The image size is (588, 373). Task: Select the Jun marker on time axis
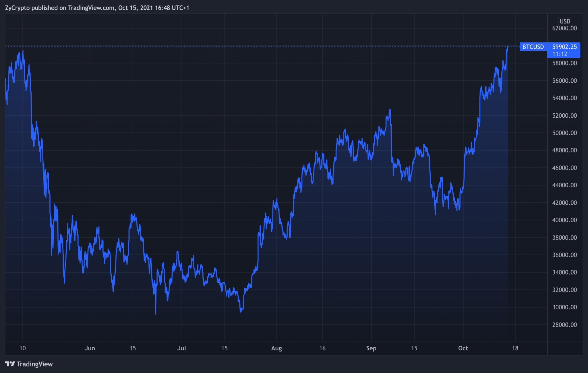coord(90,348)
